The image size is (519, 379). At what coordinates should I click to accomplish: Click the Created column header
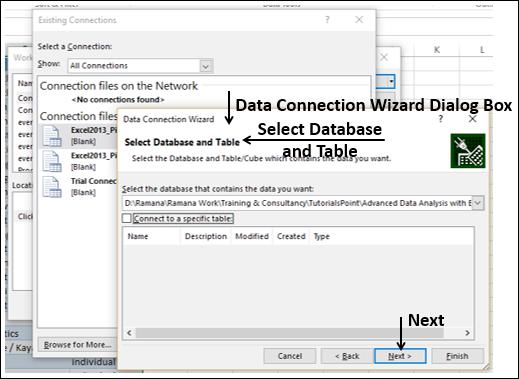click(x=291, y=236)
